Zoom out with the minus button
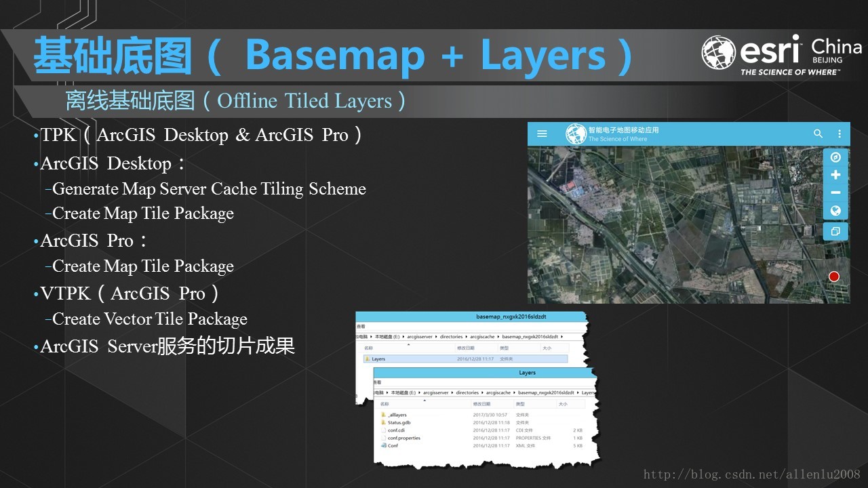The height and width of the screenshot is (488, 868). [835, 193]
